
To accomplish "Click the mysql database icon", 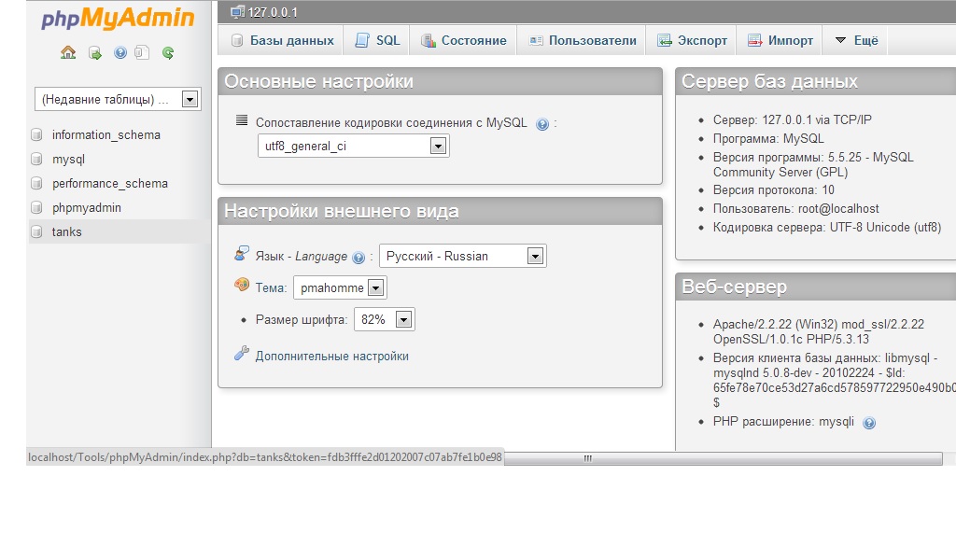I will coord(36,159).
